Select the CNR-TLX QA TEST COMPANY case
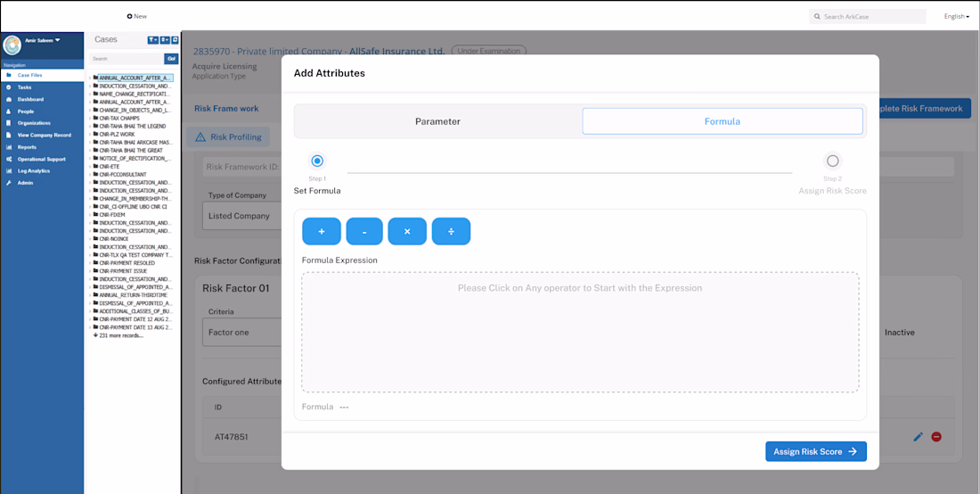The height and width of the screenshot is (494, 980). click(x=135, y=255)
